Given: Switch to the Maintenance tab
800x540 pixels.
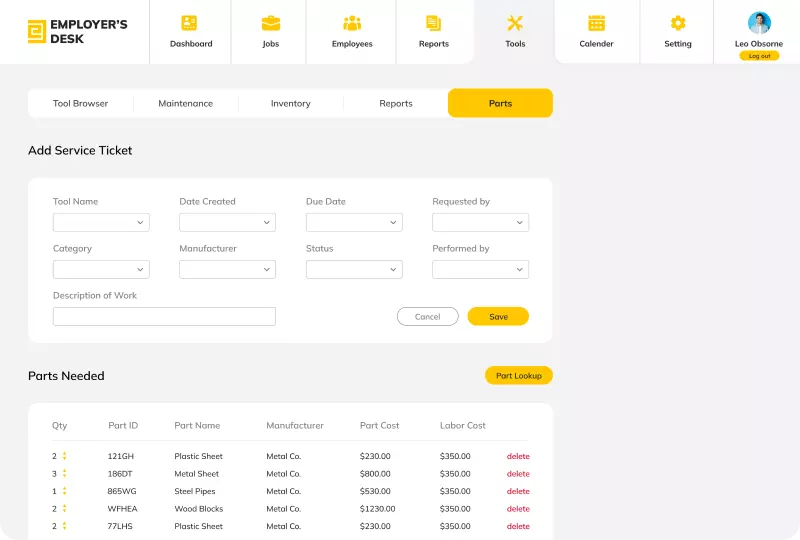Looking at the screenshot, I should point(185,103).
